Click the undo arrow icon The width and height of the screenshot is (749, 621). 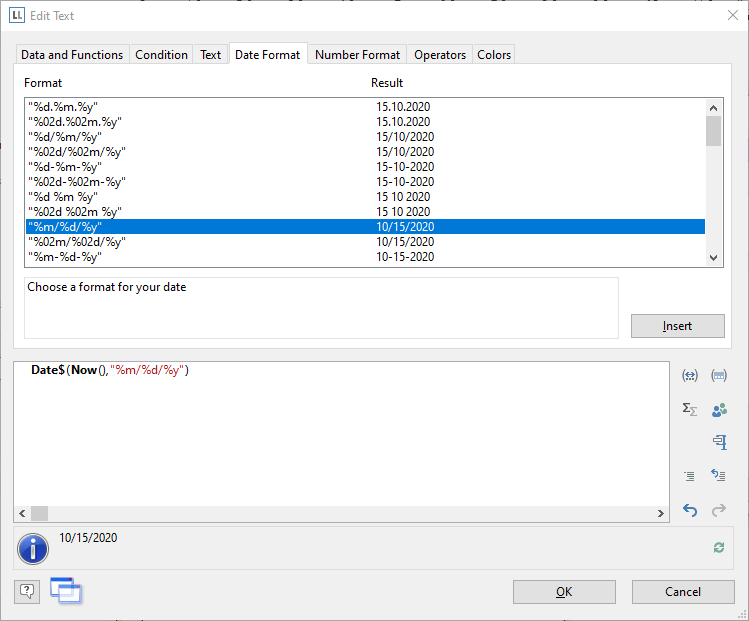click(x=689, y=510)
